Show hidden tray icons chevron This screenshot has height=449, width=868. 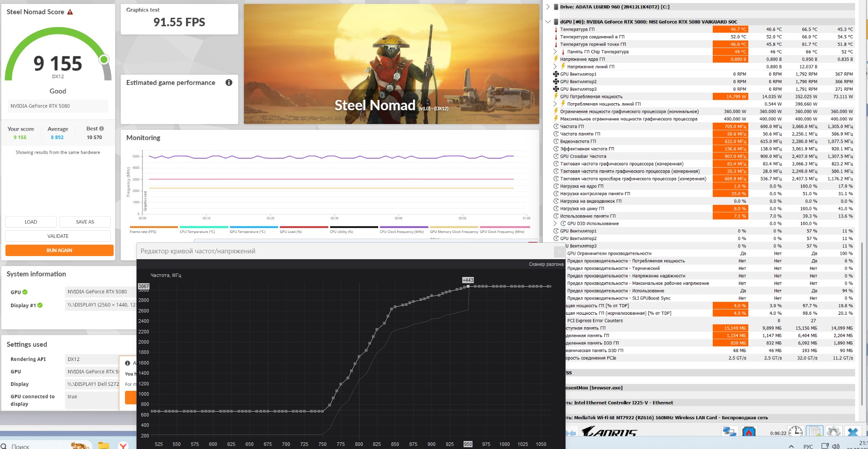pos(791,446)
